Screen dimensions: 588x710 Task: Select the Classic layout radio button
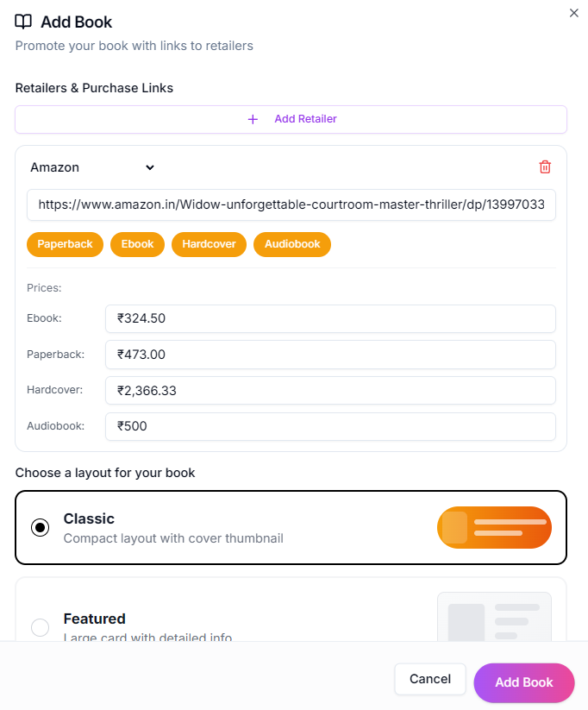click(41, 527)
